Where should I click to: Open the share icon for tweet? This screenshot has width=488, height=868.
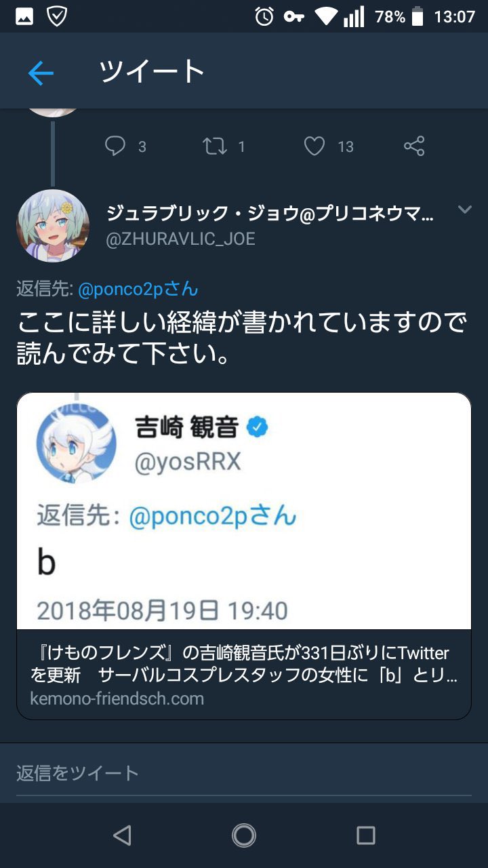tap(414, 146)
